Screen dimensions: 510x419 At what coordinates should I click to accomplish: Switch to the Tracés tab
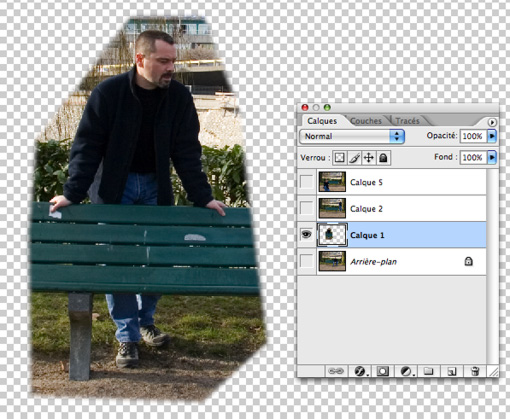tap(407, 121)
